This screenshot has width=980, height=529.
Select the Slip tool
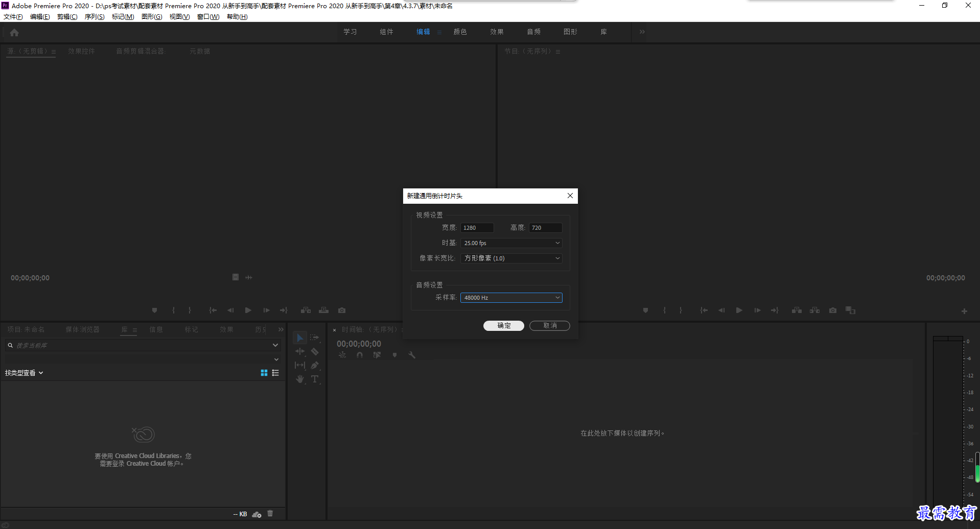click(x=300, y=365)
